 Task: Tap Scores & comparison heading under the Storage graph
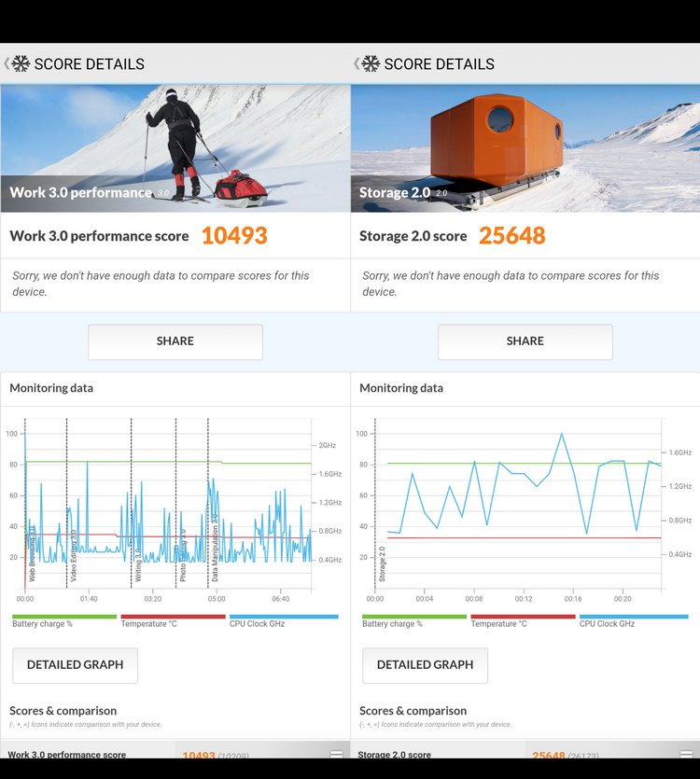pyautogui.click(x=413, y=711)
